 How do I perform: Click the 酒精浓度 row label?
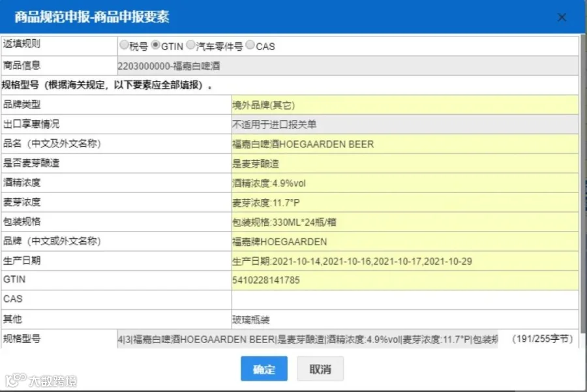(22, 183)
